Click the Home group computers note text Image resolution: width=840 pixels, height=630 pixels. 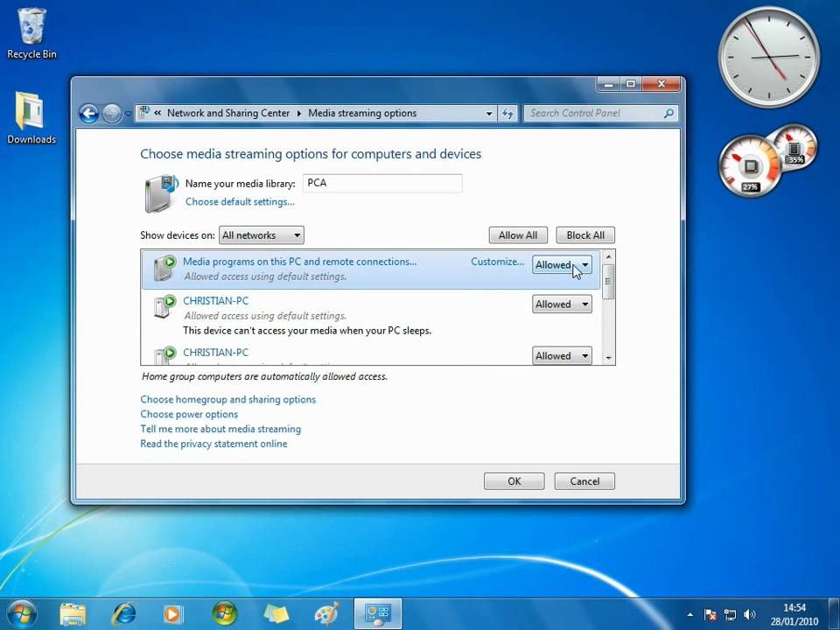(264, 376)
